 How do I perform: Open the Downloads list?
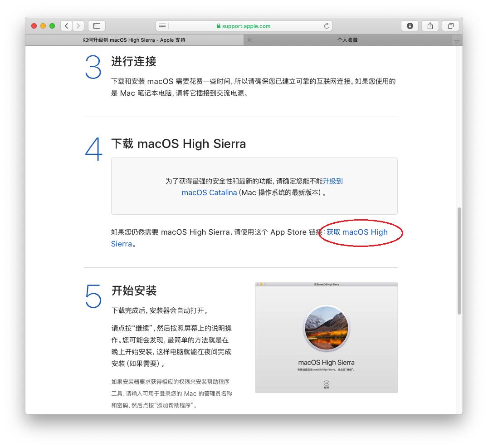click(x=410, y=26)
